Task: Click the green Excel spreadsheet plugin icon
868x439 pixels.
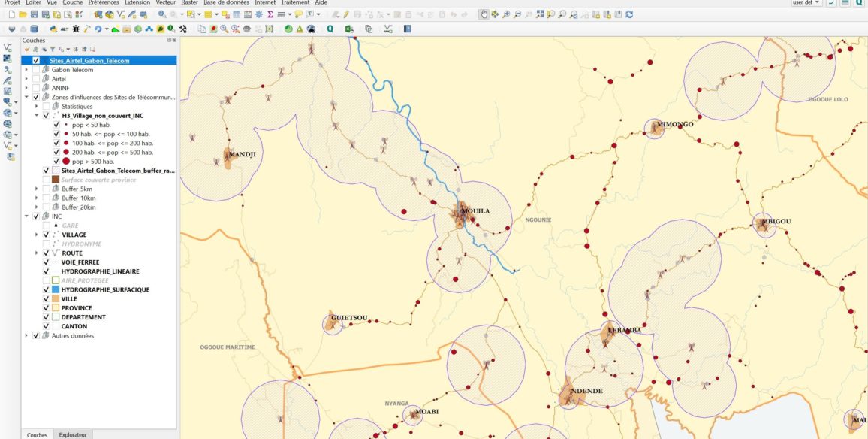Action: (349, 29)
